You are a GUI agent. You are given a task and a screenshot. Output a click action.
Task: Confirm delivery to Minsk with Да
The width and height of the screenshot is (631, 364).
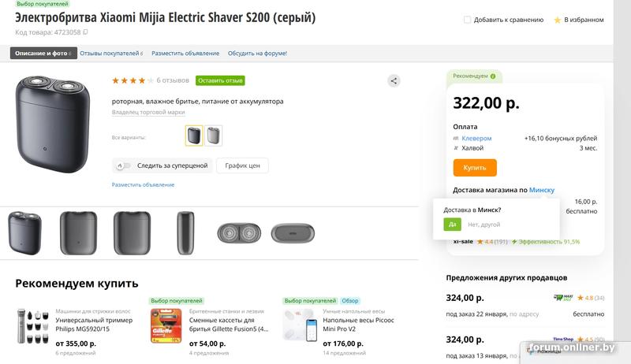(452, 225)
